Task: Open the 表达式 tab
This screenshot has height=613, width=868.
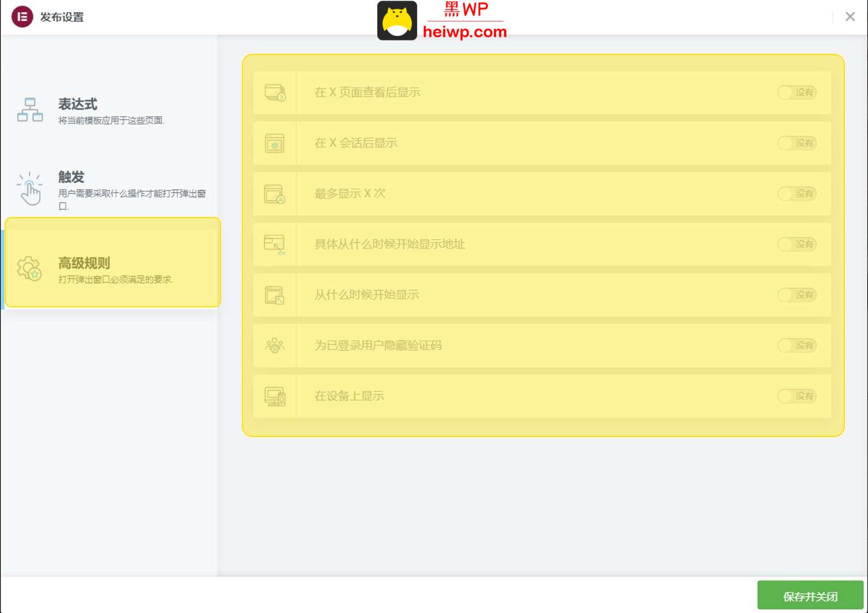Action: click(x=110, y=110)
